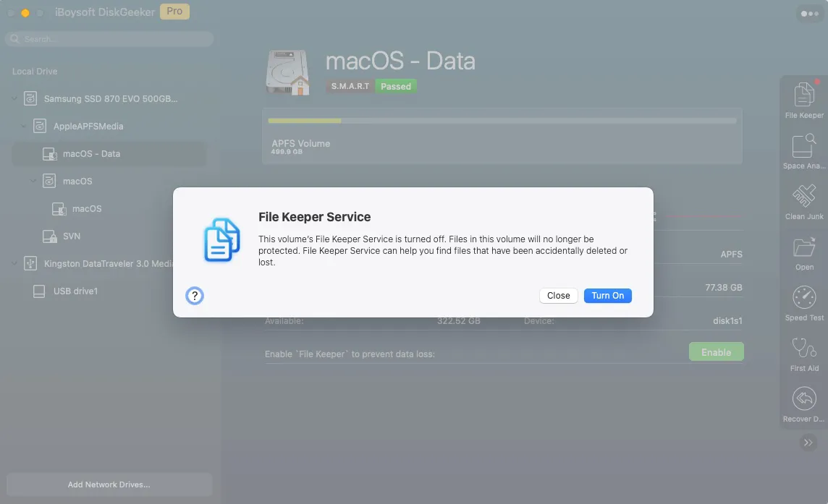Select the Clean Junk tool
Viewport: 828px width, 504px height.
[803, 202]
